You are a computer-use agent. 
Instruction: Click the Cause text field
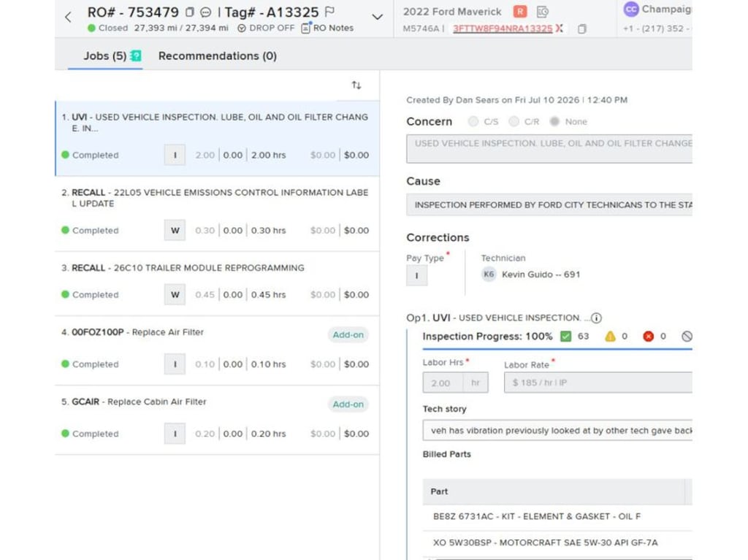point(549,204)
